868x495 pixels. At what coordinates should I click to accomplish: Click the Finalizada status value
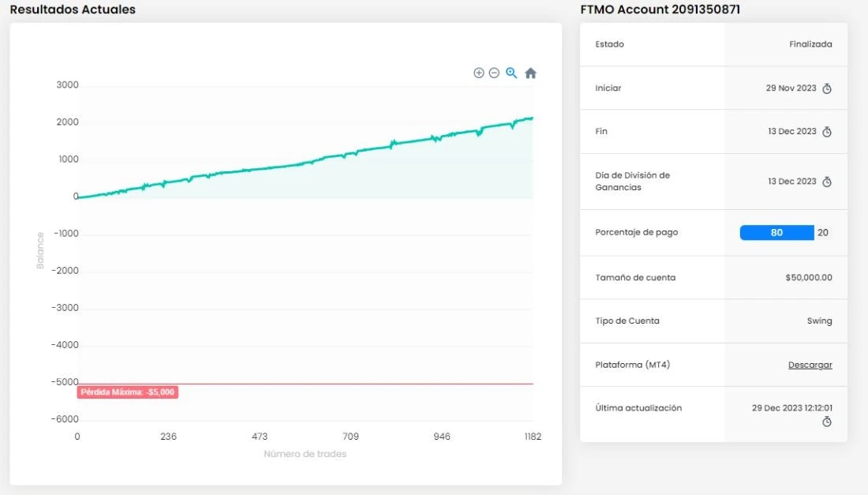(810, 44)
